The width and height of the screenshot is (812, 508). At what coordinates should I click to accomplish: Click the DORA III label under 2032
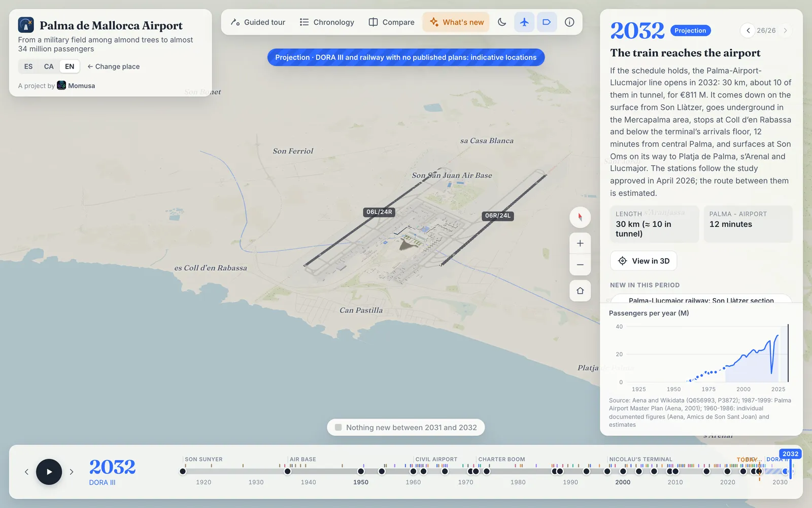[x=102, y=483]
